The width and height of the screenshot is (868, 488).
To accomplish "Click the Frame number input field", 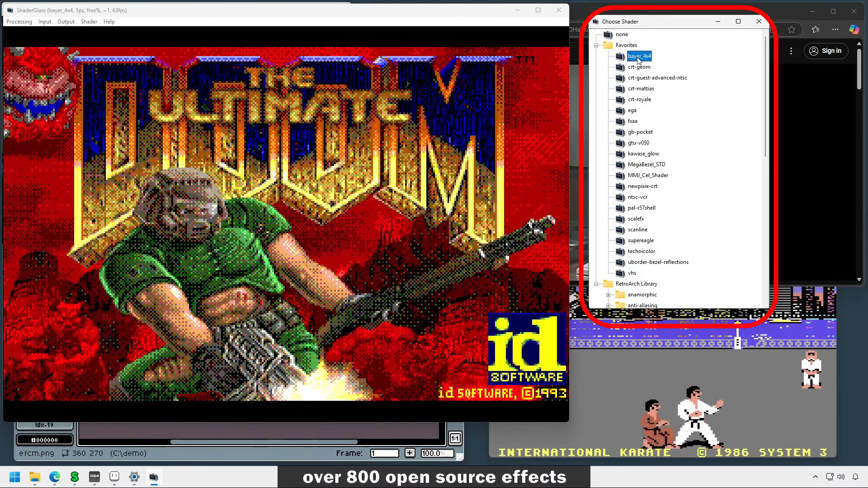I will tap(384, 453).
